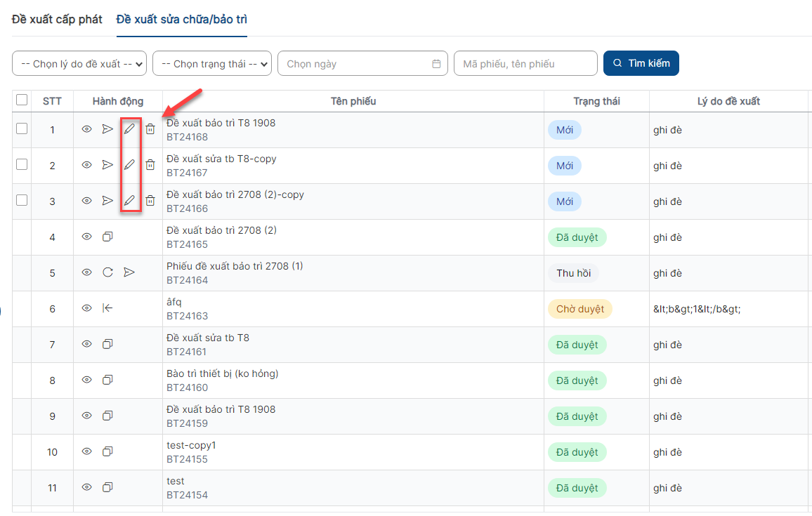Click Phiếu đề xuất bảo trì 2708 (1)
Viewport: 812px width, 516px height.
(x=235, y=266)
